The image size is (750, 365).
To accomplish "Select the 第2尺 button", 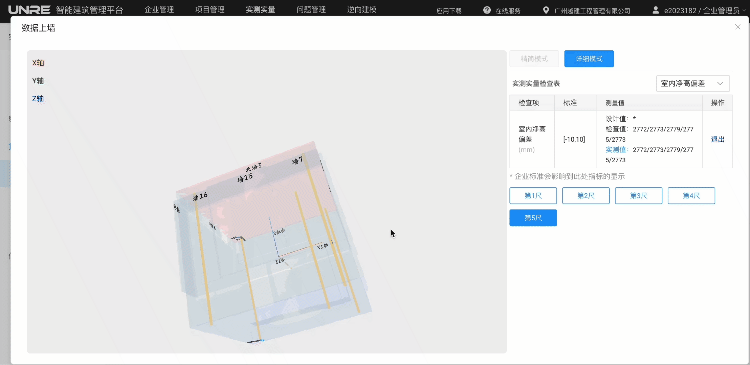I will pos(586,195).
